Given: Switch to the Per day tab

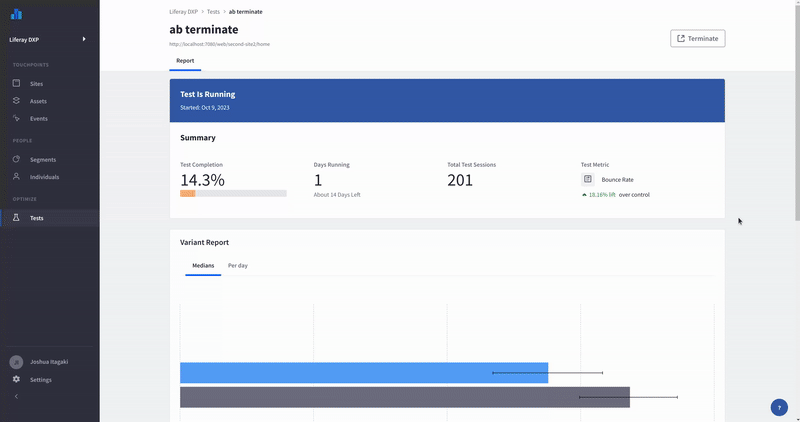Looking at the screenshot, I should click(x=238, y=266).
